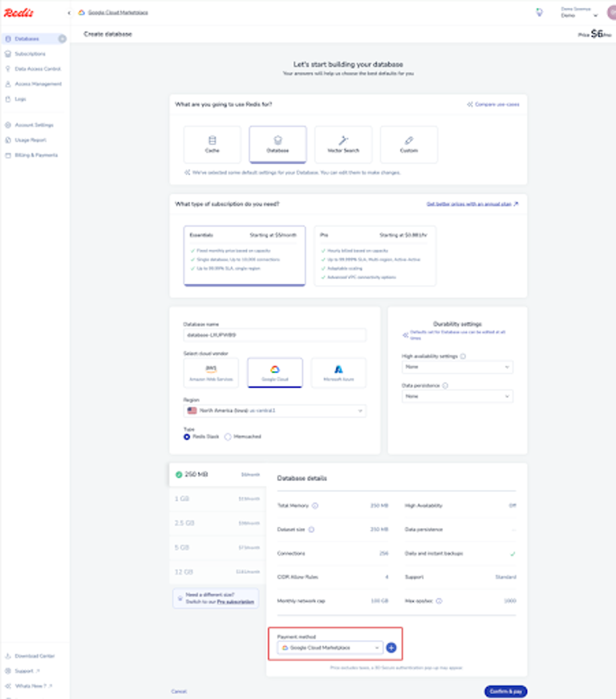Select the Memcached radio button
This screenshot has height=699, width=616.
[x=228, y=437]
